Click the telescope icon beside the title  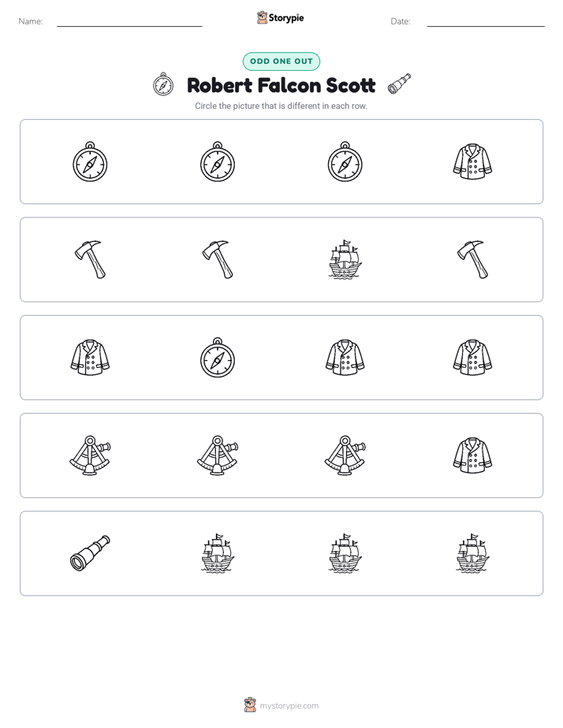(400, 84)
